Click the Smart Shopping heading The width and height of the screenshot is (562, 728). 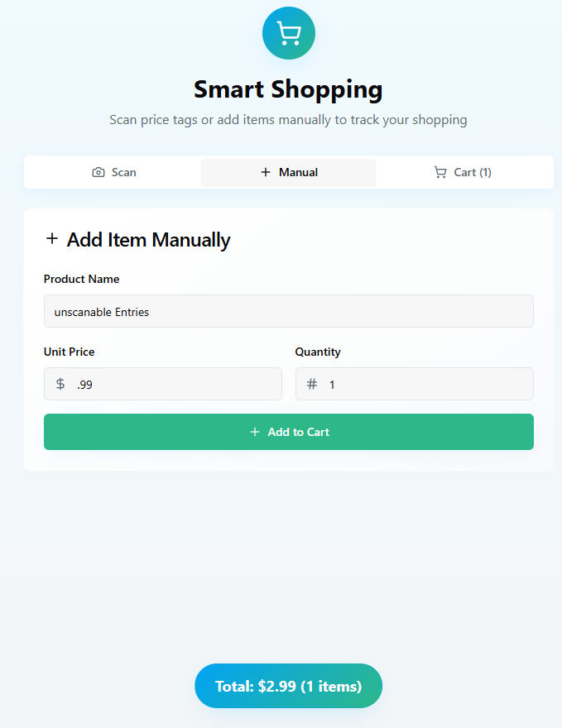(288, 89)
